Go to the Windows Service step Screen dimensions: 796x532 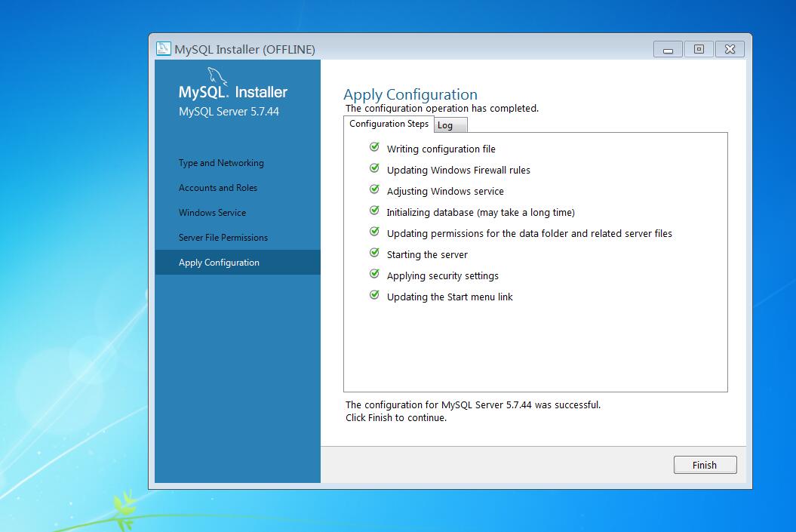[x=212, y=213]
